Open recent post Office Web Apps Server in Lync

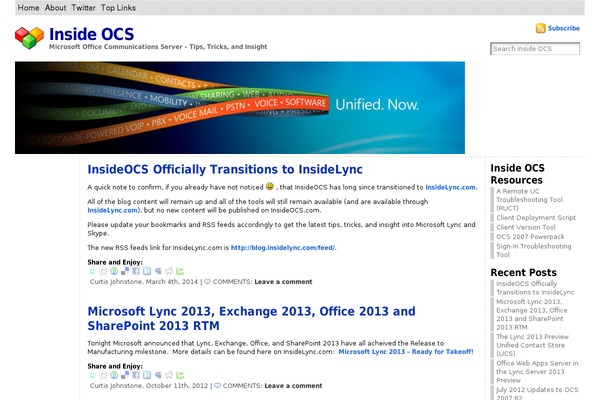[537, 372]
